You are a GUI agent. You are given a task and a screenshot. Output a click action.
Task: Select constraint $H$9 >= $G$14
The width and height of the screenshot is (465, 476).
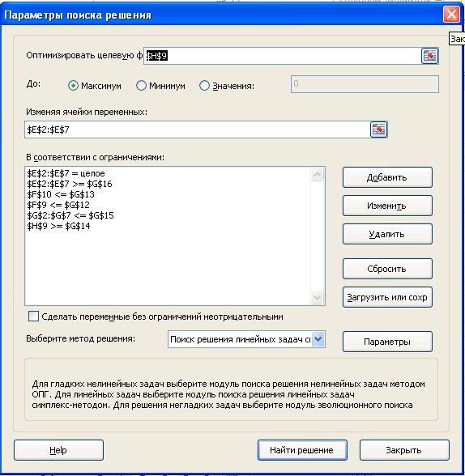coord(58,226)
